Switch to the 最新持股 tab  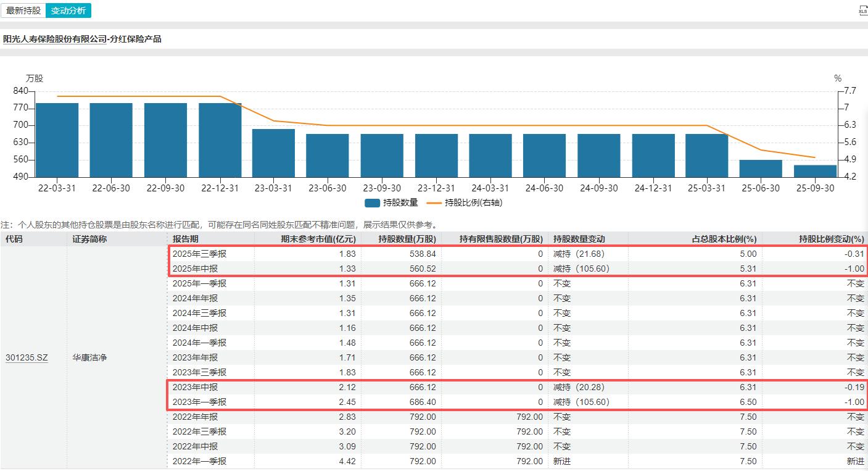pyautogui.click(x=23, y=10)
